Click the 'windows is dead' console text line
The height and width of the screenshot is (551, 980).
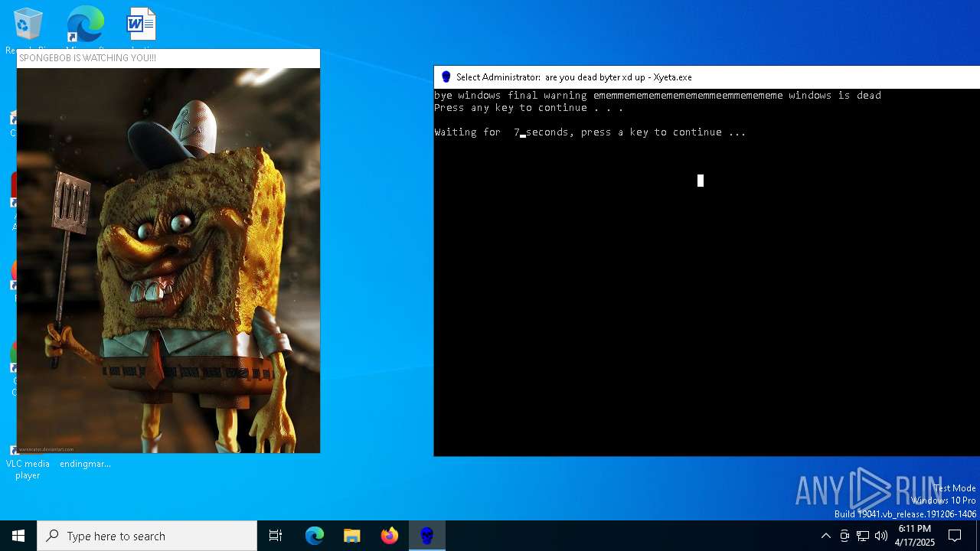tap(658, 96)
